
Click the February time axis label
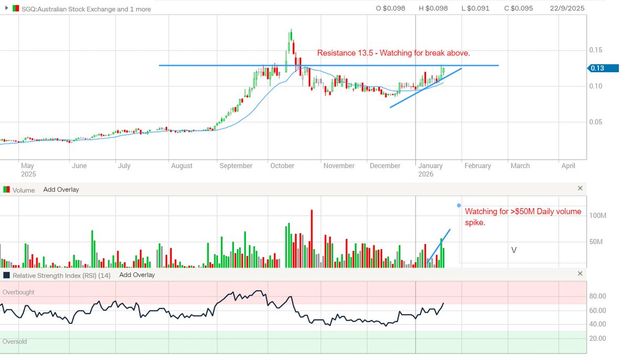478,166
